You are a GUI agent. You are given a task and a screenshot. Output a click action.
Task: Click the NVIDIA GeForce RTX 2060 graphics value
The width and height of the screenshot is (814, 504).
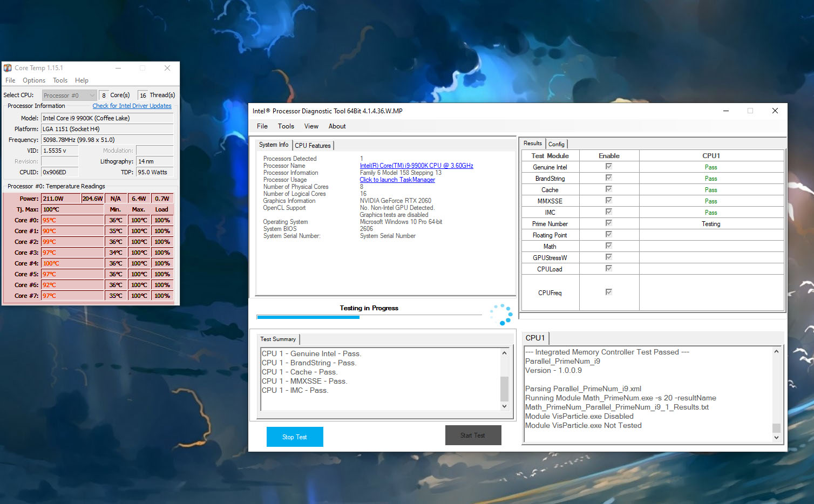tap(396, 201)
